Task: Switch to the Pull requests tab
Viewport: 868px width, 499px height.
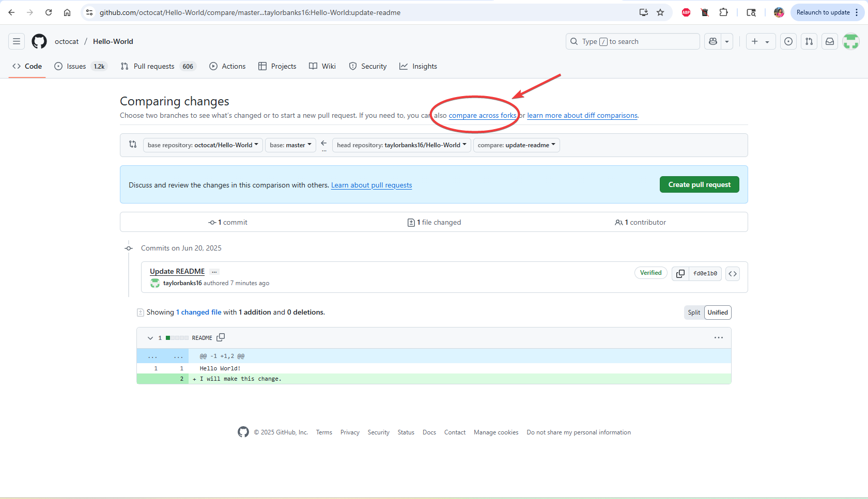Action: click(158, 66)
